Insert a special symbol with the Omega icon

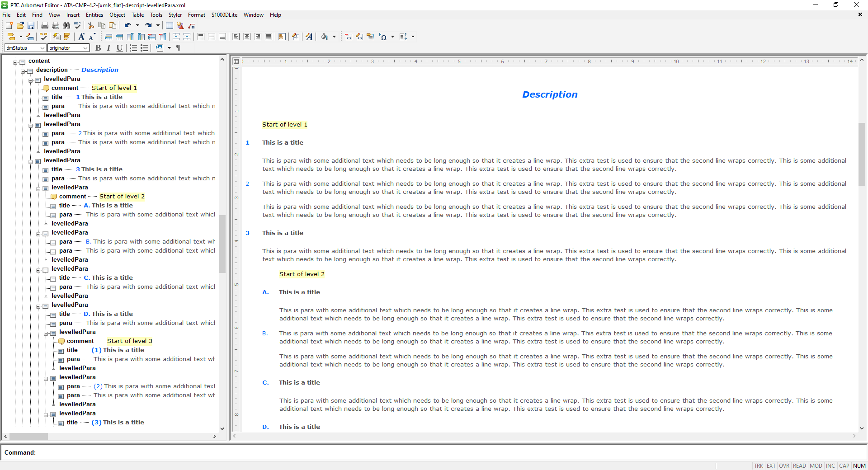(384, 37)
